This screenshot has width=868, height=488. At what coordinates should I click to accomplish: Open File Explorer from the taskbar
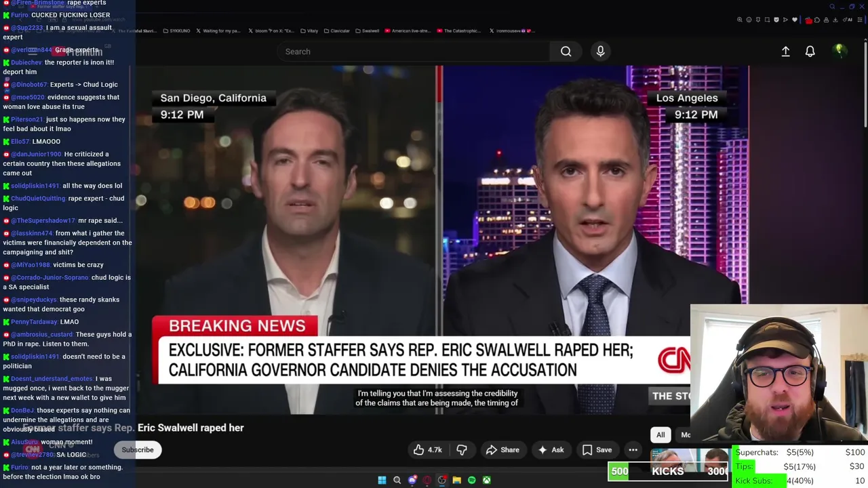[457, 481]
